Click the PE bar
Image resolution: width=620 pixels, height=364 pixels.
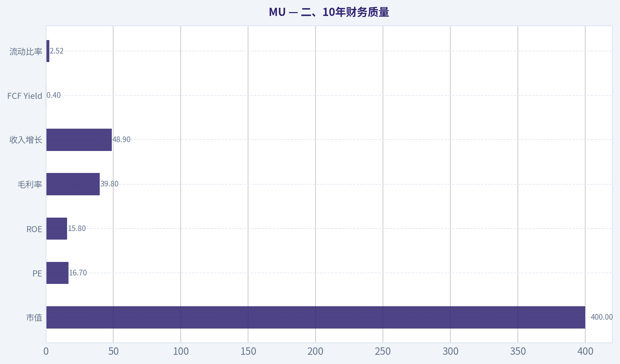click(x=57, y=273)
